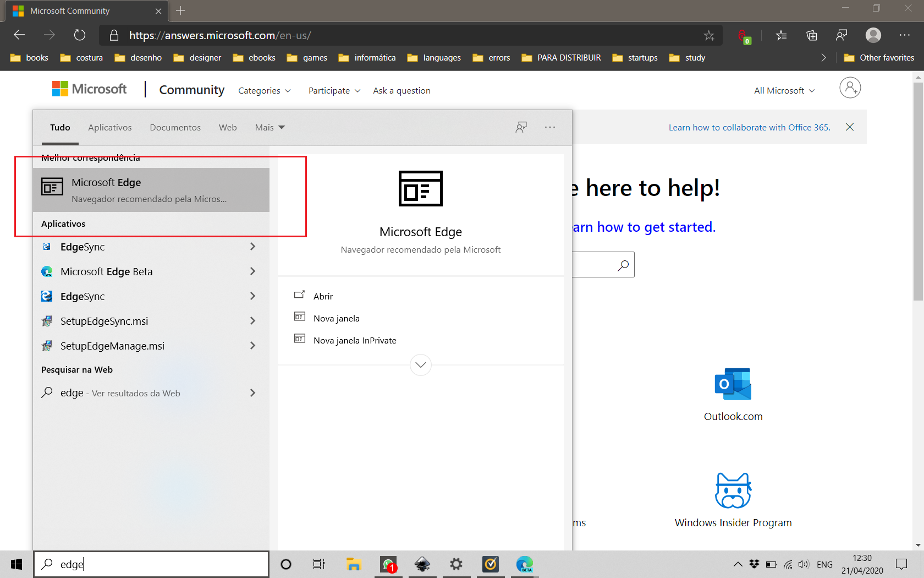Viewport: 924px width, 578px height.
Task: Open search panel feedback icon
Action: coord(521,128)
